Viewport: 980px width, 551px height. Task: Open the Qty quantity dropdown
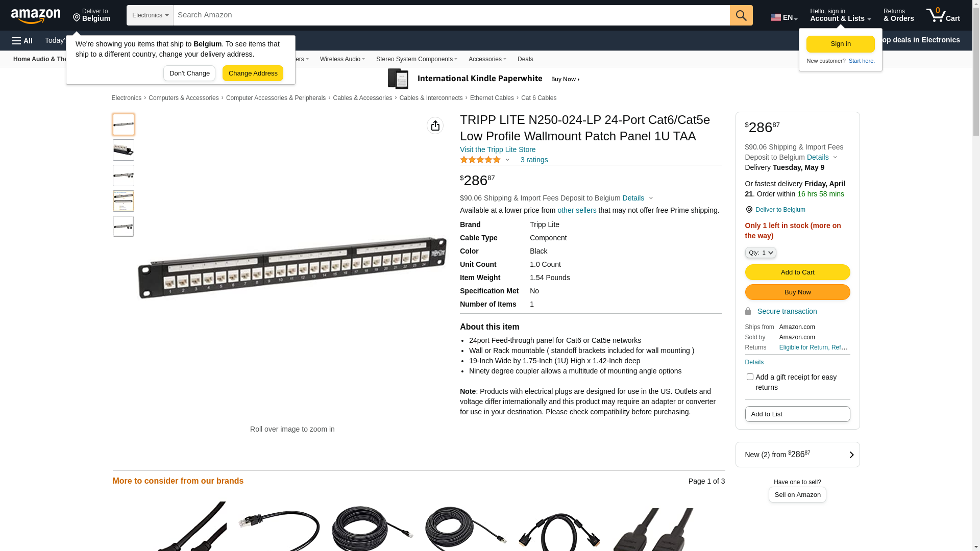(x=761, y=253)
